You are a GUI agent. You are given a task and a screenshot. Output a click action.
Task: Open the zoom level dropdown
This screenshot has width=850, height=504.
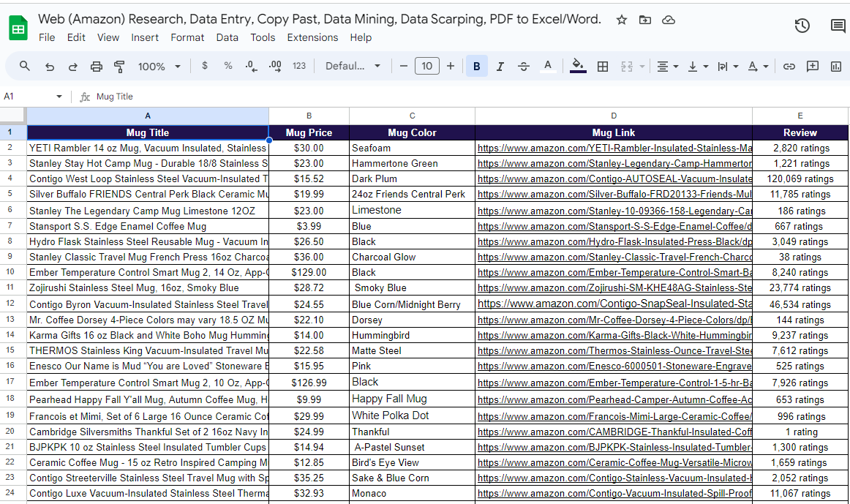(x=159, y=66)
